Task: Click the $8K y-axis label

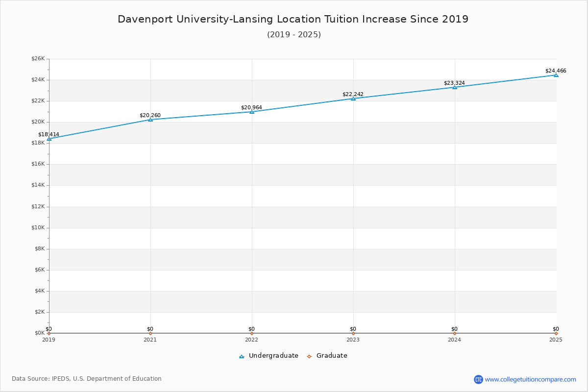Action: click(x=40, y=249)
